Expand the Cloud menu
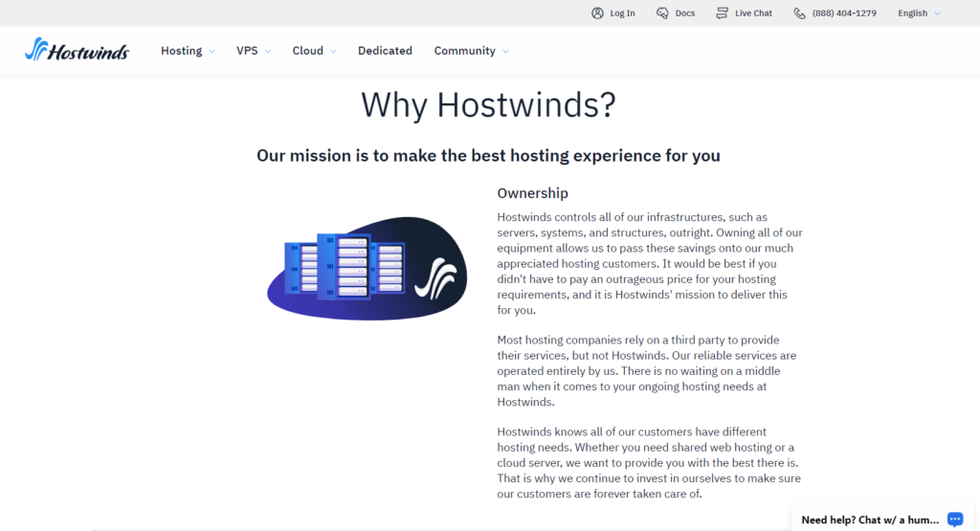Viewport: 980px width, 531px height. (314, 51)
